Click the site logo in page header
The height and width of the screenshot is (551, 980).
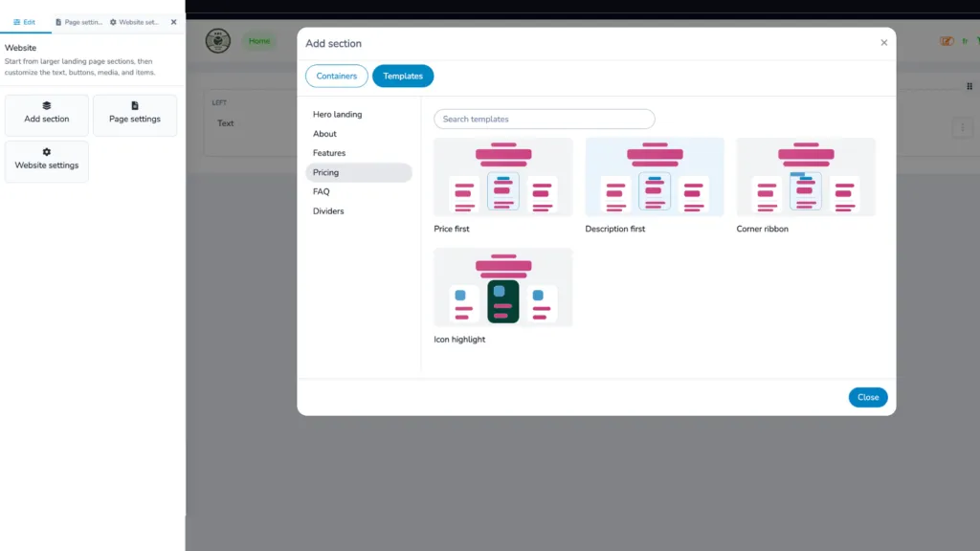click(x=218, y=41)
